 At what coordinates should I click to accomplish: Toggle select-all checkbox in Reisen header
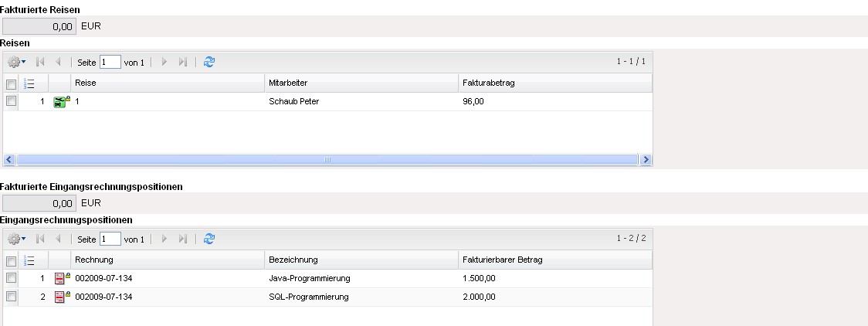tap(11, 83)
